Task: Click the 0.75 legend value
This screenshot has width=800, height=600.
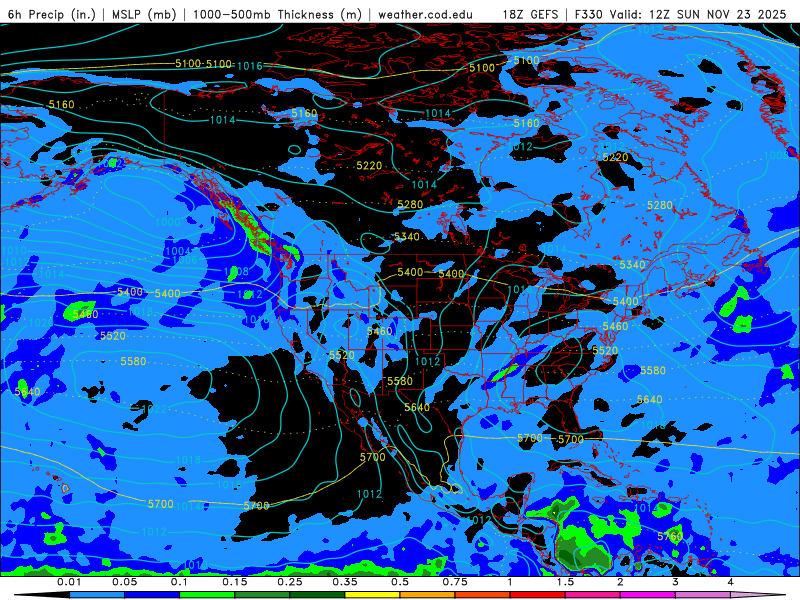Action: tap(455, 582)
